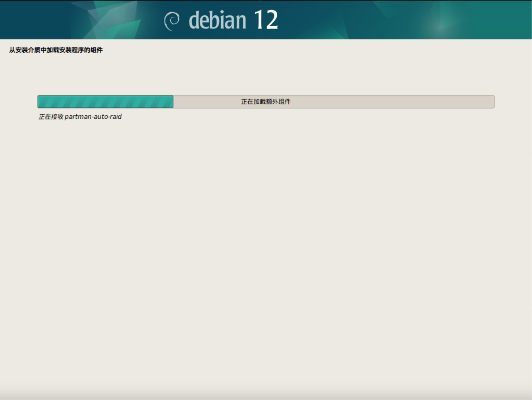Click the teal filled part of progress bar
The width and height of the screenshot is (532, 400).
105,102
